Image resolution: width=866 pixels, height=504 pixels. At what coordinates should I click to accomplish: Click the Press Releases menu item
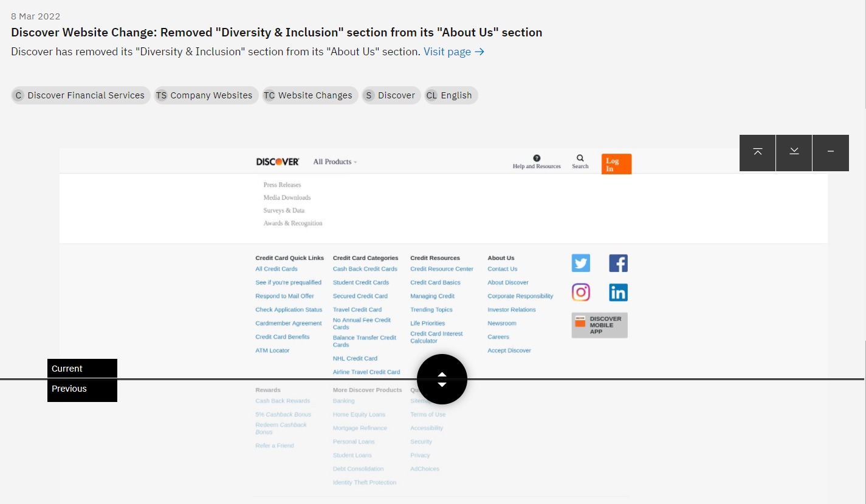[x=282, y=185]
